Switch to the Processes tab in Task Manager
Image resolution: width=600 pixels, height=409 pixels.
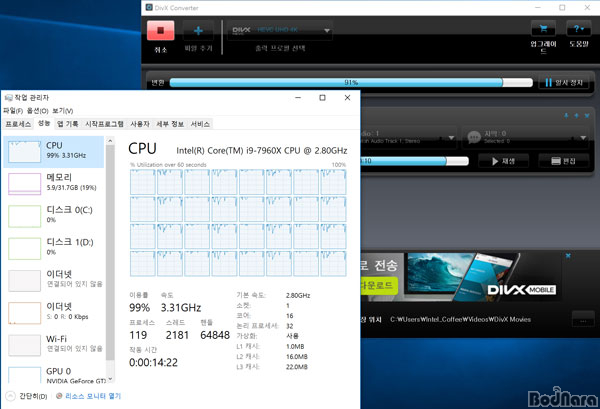18,124
